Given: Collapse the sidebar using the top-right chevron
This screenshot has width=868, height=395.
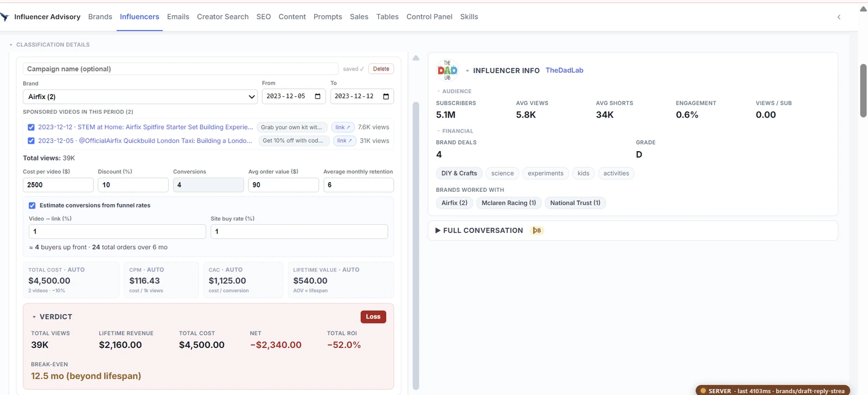Looking at the screenshot, I should click(x=839, y=17).
